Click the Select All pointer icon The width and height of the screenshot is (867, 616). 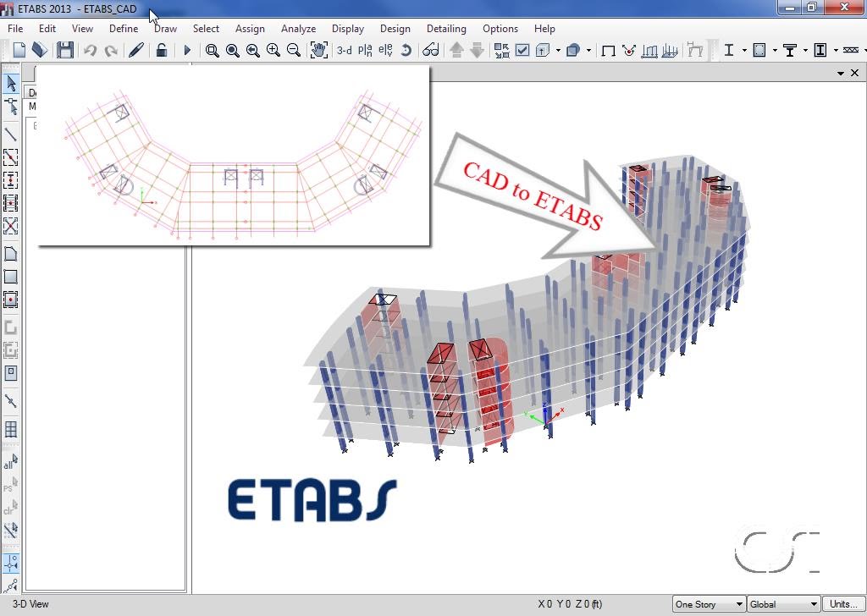(x=10, y=462)
